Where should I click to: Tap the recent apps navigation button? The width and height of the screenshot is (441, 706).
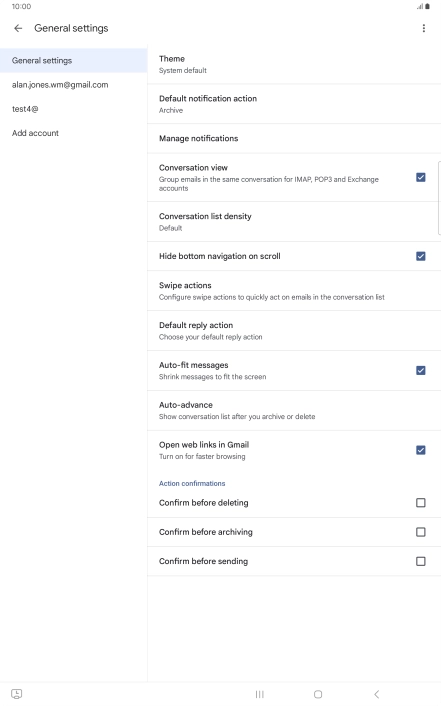coord(259,694)
